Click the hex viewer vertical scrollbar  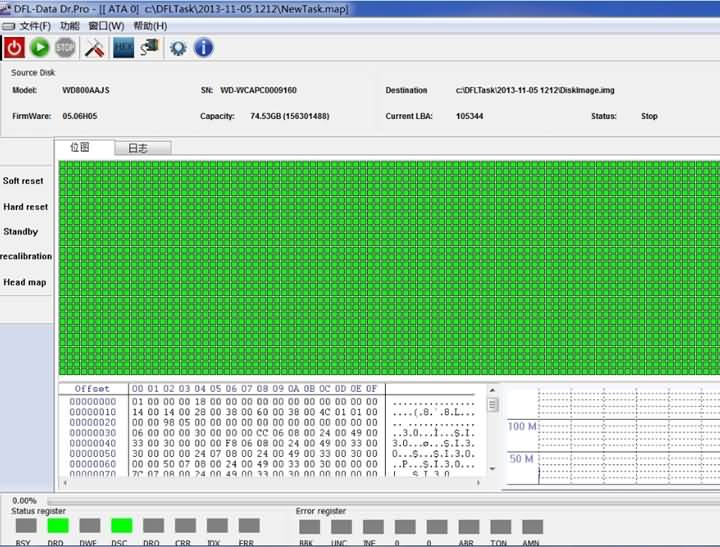tap(493, 440)
